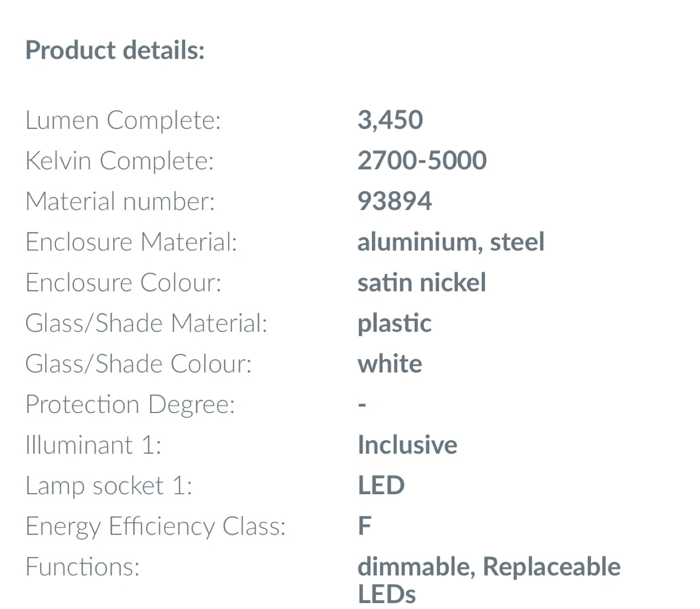The height and width of the screenshot is (609, 700).
Task: Select the LED lamp socket value
Action: click(x=381, y=485)
